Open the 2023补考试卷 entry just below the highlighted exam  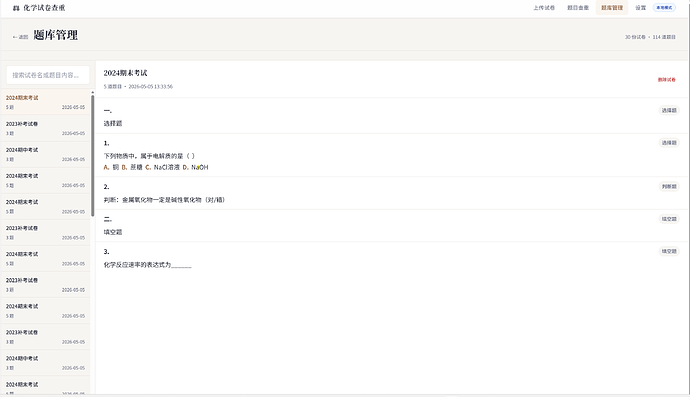click(x=46, y=128)
